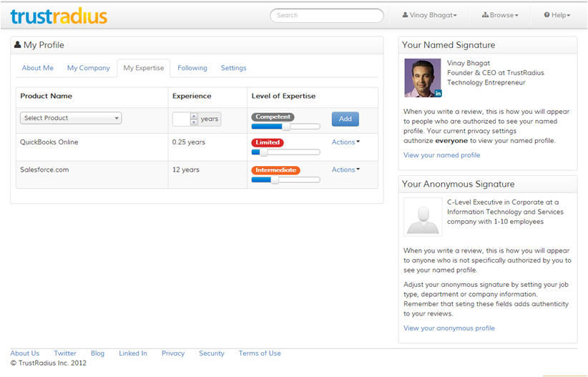Focus the Search input field

(x=327, y=15)
